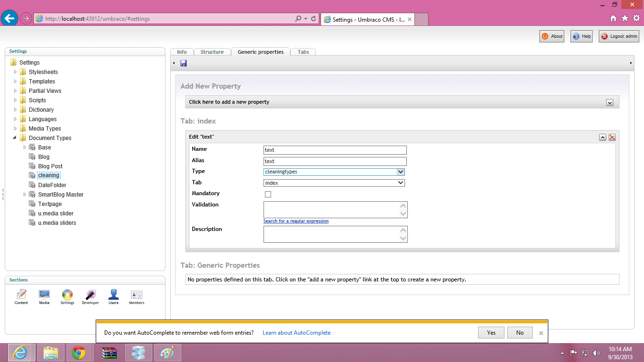Screen dimensions: 644x362
Task: Open WinRAR from the taskbar
Action: (x=109, y=353)
